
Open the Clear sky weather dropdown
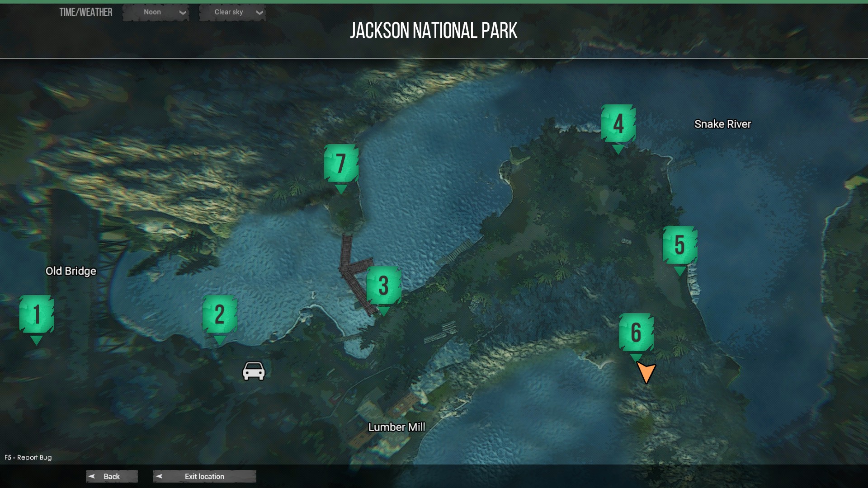(x=232, y=12)
